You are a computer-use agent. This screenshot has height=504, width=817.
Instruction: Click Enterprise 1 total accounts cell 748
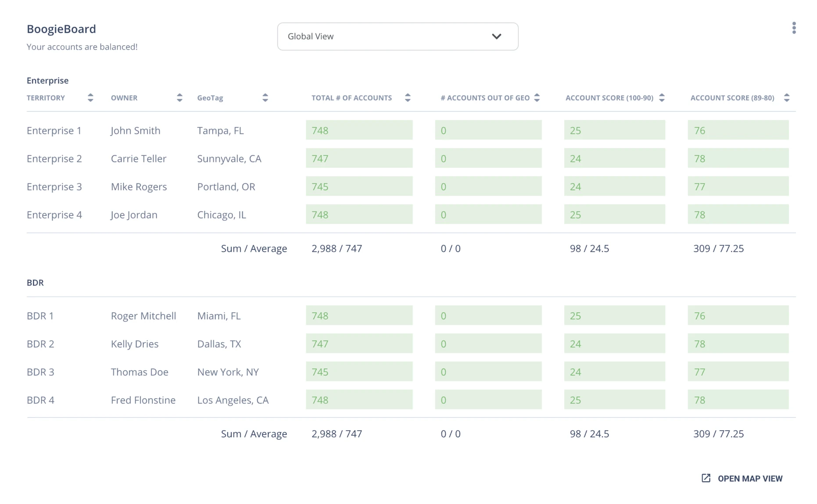[x=359, y=130]
